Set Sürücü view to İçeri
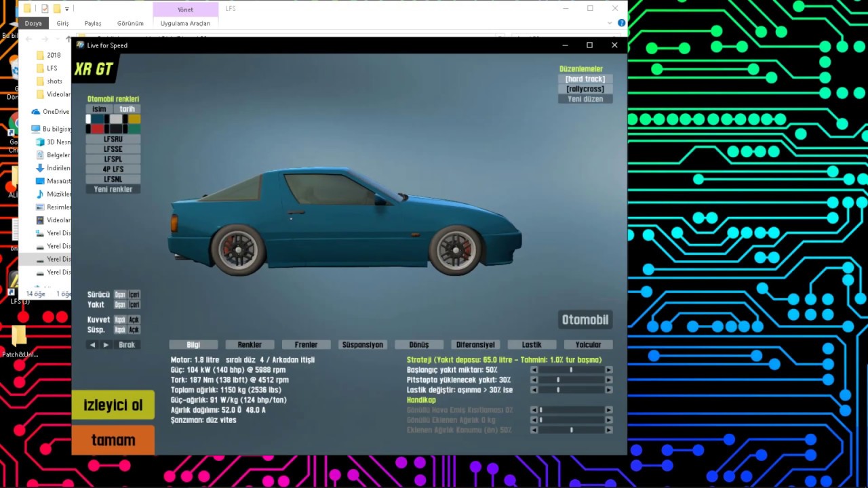868x488 pixels. coord(134,295)
